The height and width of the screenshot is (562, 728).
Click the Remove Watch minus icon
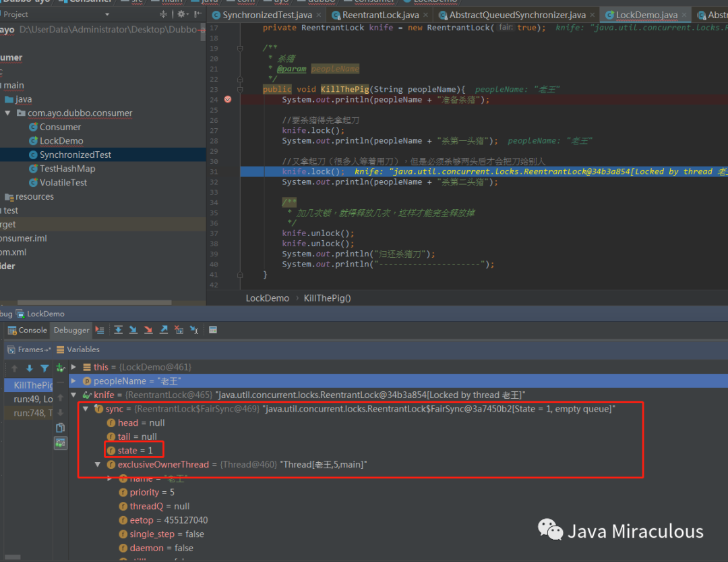tap(61, 383)
